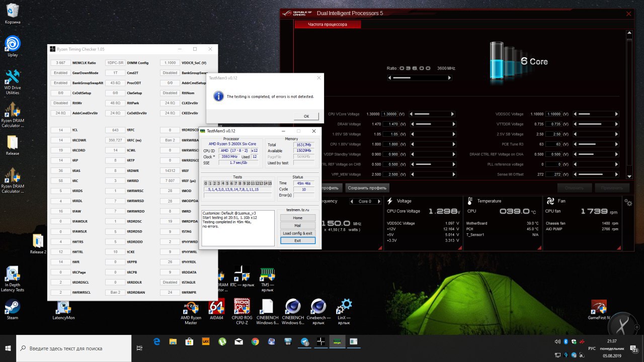This screenshot has width=644, height=362.
Task: Decrease VTTDDR Voltage with left arrow
Action: [576, 124]
